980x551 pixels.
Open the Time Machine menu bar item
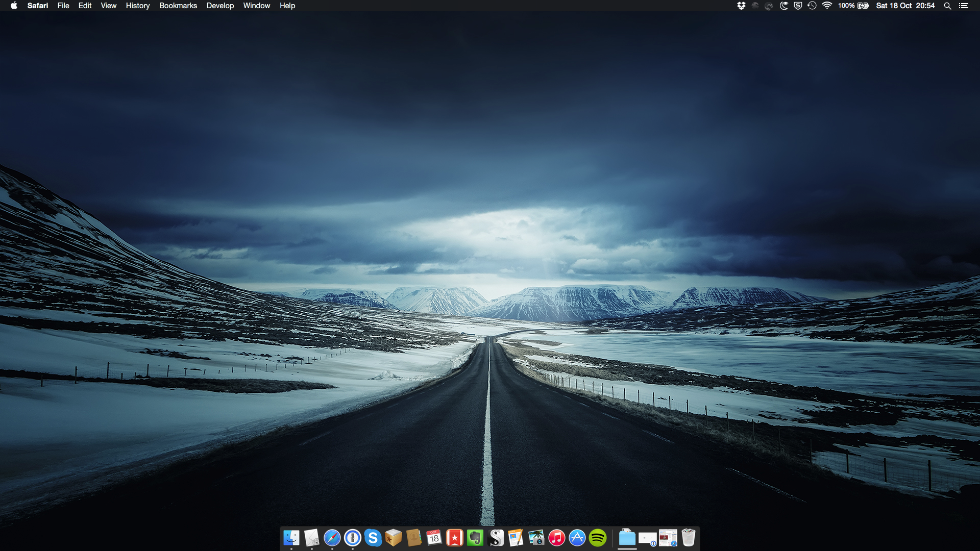(x=812, y=6)
